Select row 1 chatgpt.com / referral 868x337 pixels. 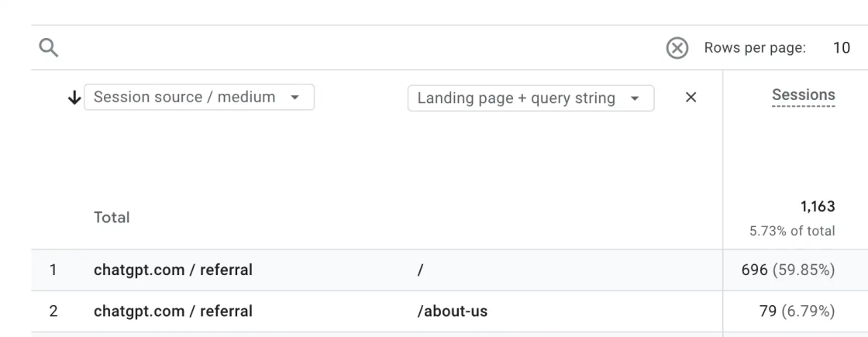pyautogui.click(x=173, y=270)
